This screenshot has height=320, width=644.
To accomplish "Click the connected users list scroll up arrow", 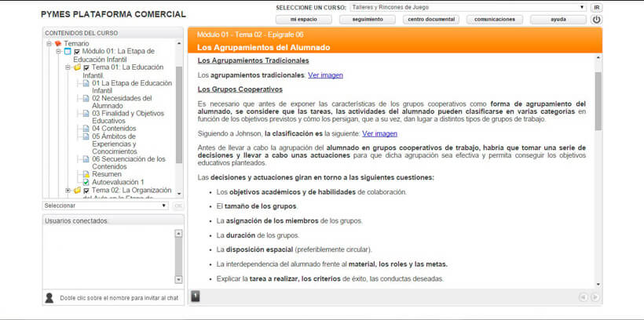I will pyautogui.click(x=178, y=234).
